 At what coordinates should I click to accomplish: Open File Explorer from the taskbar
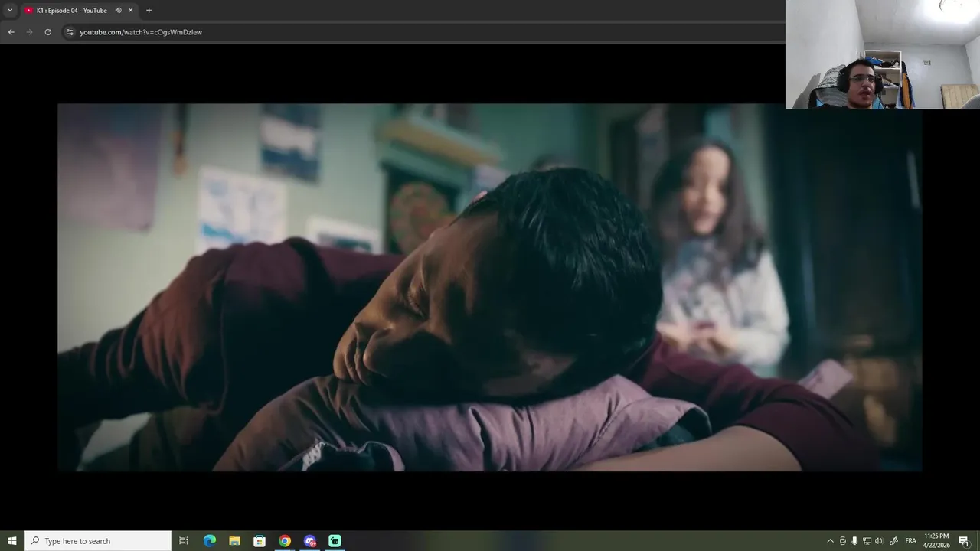234,541
